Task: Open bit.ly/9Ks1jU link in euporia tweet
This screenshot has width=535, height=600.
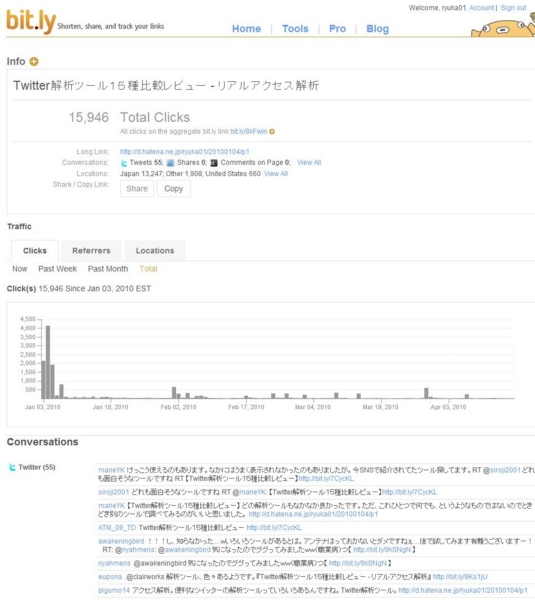Action: pyautogui.click(x=460, y=577)
